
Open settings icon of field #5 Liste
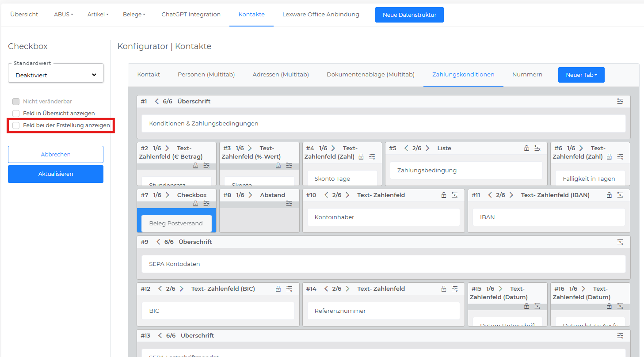point(537,148)
